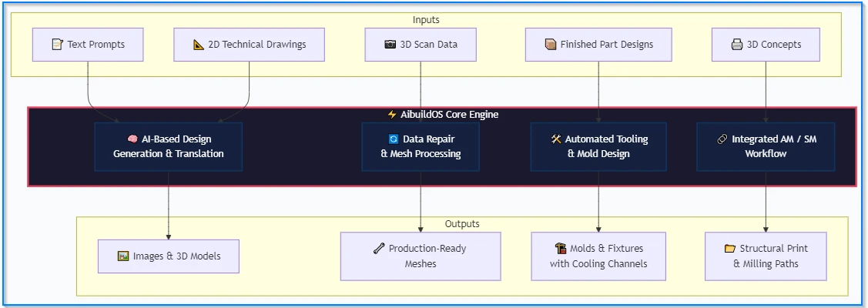Click the camera icon beside 3D Scan Data

pos(390,44)
